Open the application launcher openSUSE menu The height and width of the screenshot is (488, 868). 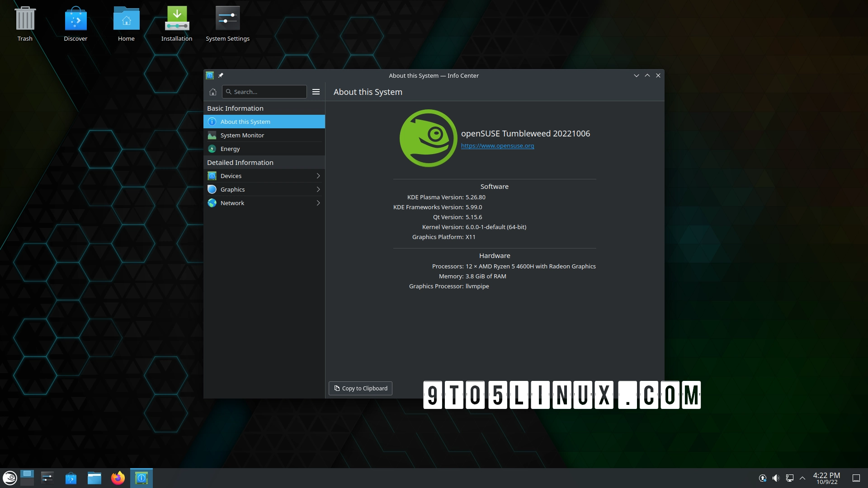click(9, 478)
